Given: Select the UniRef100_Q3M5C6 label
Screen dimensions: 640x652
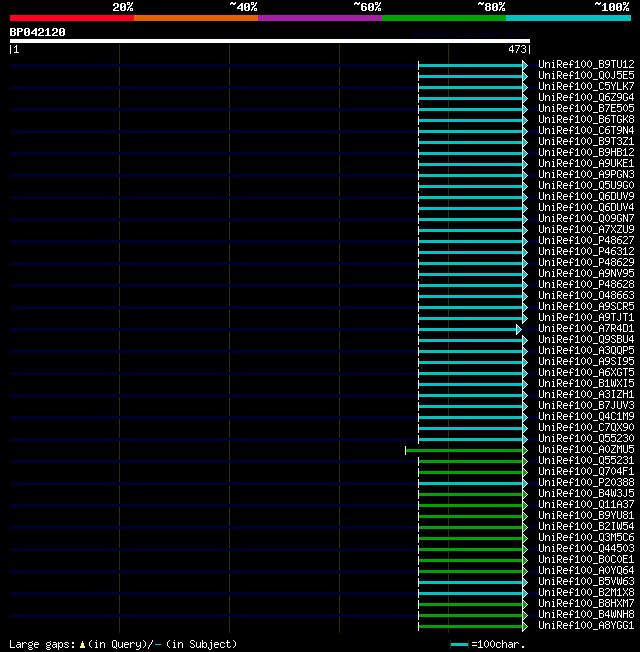Looking at the screenshot, I should [586, 537].
